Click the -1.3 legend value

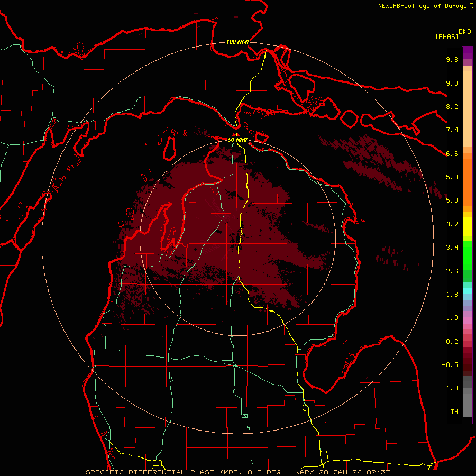[450, 388]
